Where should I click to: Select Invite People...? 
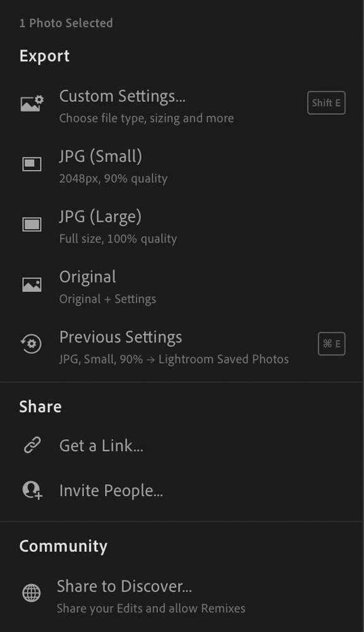tap(182, 490)
